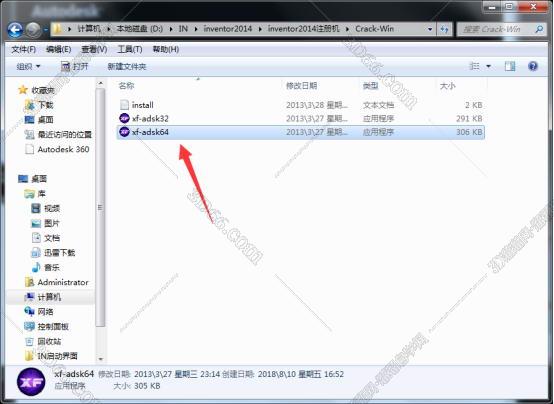Open the view options dropdown arrow
554x404 pixels.
click(x=488, y=66)
